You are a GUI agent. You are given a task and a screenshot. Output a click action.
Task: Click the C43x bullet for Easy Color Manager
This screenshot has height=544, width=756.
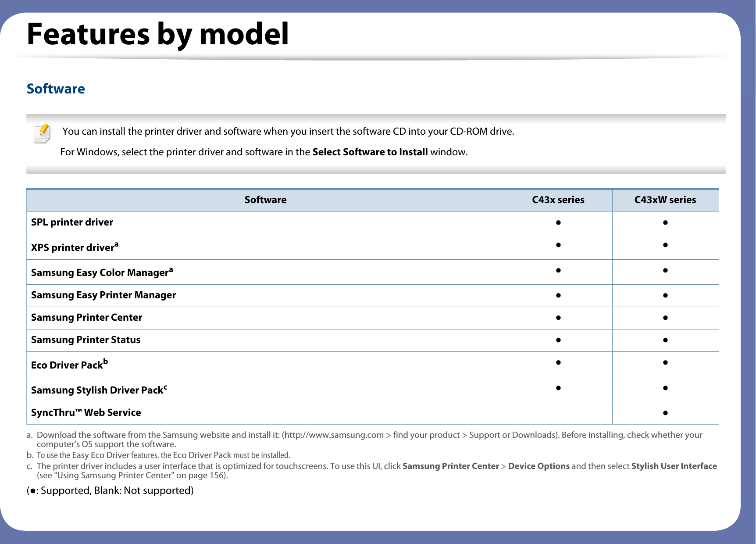click(558, 270)
